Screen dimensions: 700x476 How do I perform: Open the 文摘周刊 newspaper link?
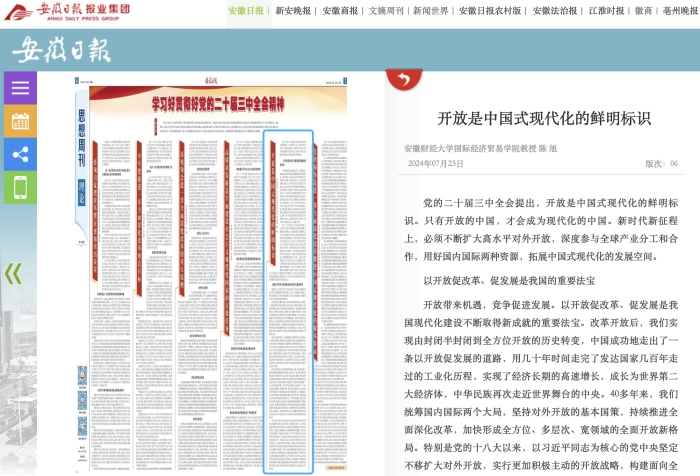coord(386,12)
